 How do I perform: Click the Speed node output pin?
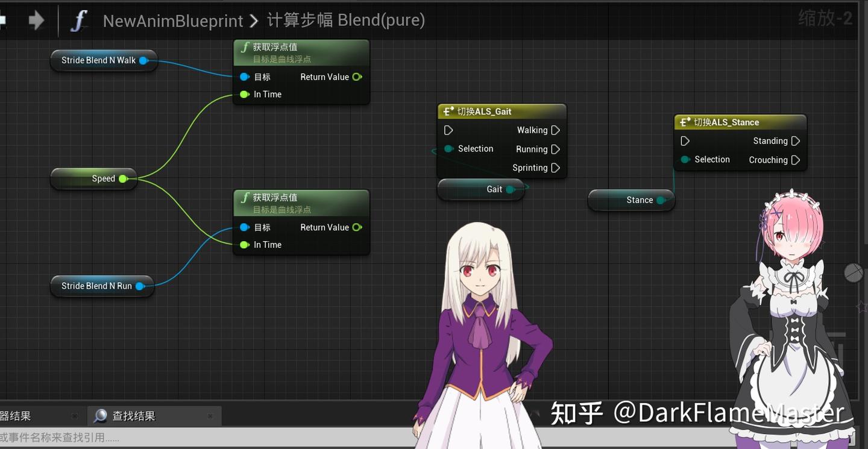123,178
